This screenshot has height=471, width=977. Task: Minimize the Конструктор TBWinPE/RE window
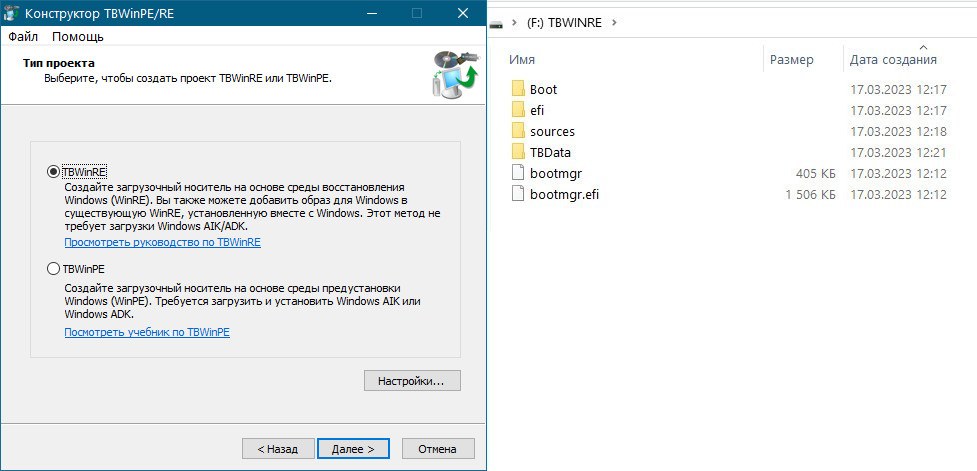tap(372, 12)
